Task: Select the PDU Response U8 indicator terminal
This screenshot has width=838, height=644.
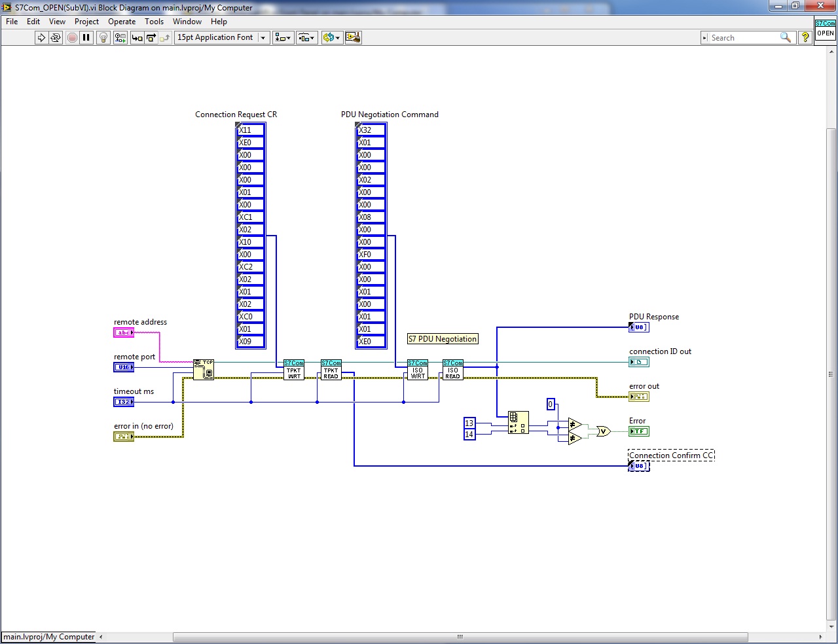Action: (639, 327)
